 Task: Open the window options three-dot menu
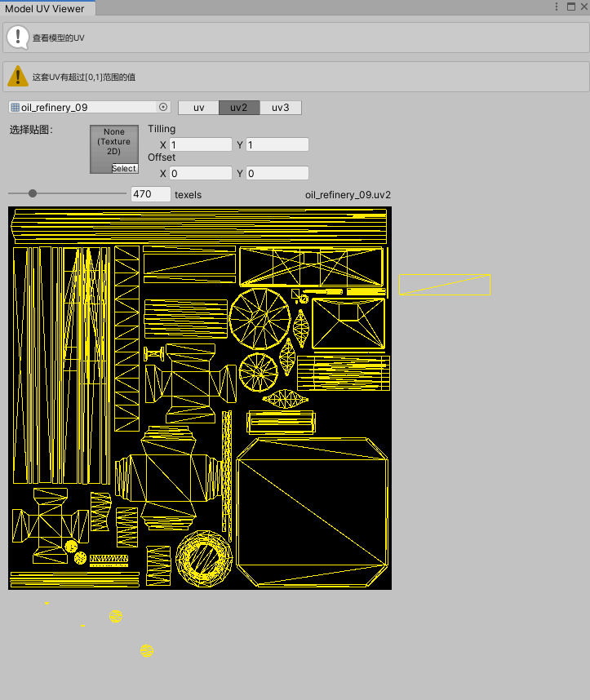click(x=557, y=7)
